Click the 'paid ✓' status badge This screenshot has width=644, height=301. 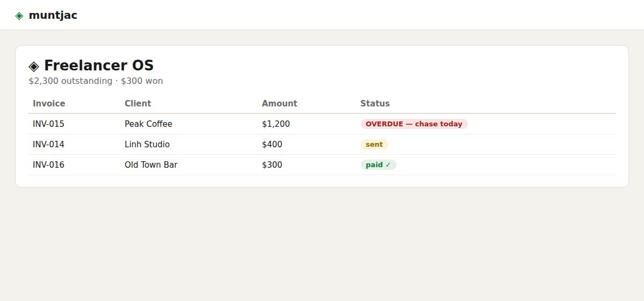(x=378, y=165)
